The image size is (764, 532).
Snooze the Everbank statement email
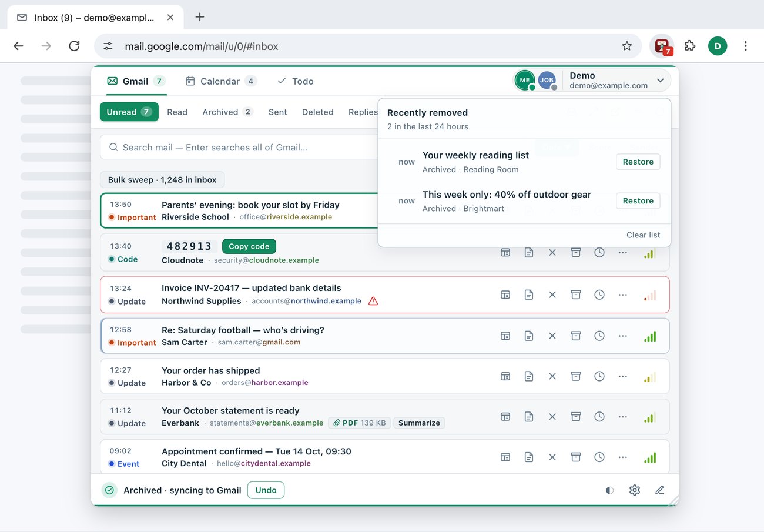point(599,416)
